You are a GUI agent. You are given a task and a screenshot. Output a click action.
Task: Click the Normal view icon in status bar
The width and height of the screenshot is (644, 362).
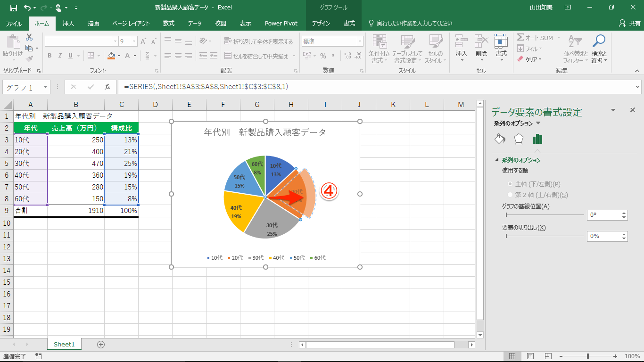pos(512,356)
